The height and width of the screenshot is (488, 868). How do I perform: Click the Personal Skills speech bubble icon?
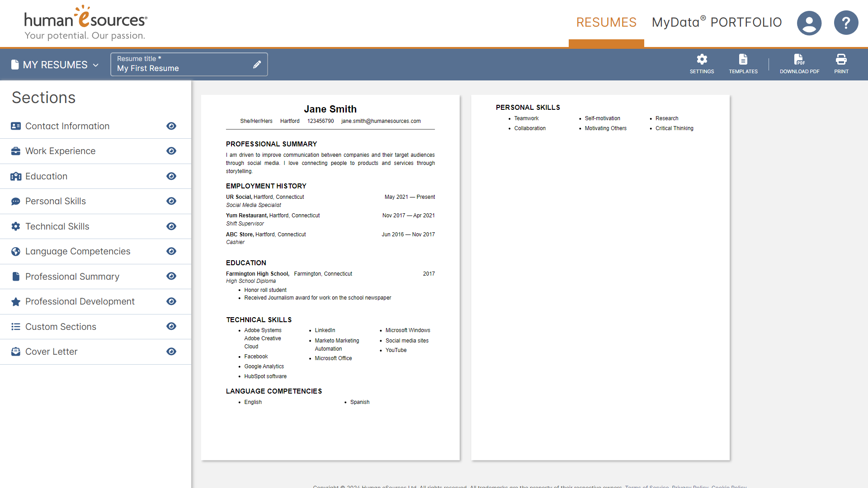pyautogui.click(x=16, y=201)
